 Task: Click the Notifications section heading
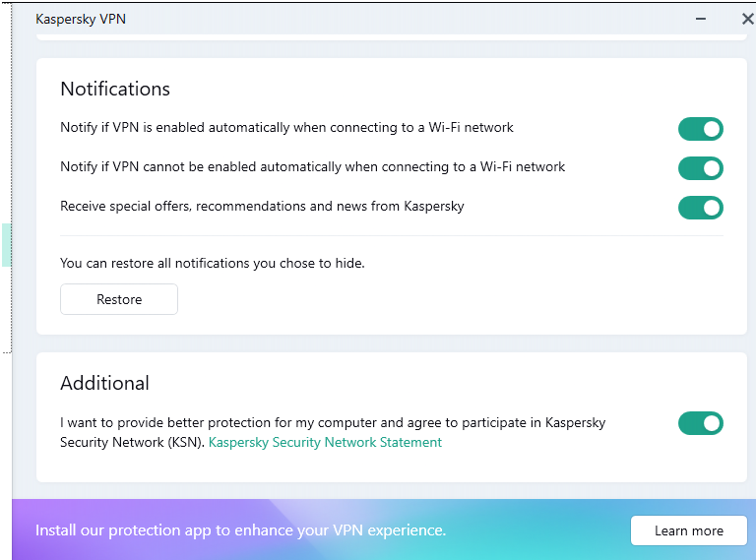(115, 89)
